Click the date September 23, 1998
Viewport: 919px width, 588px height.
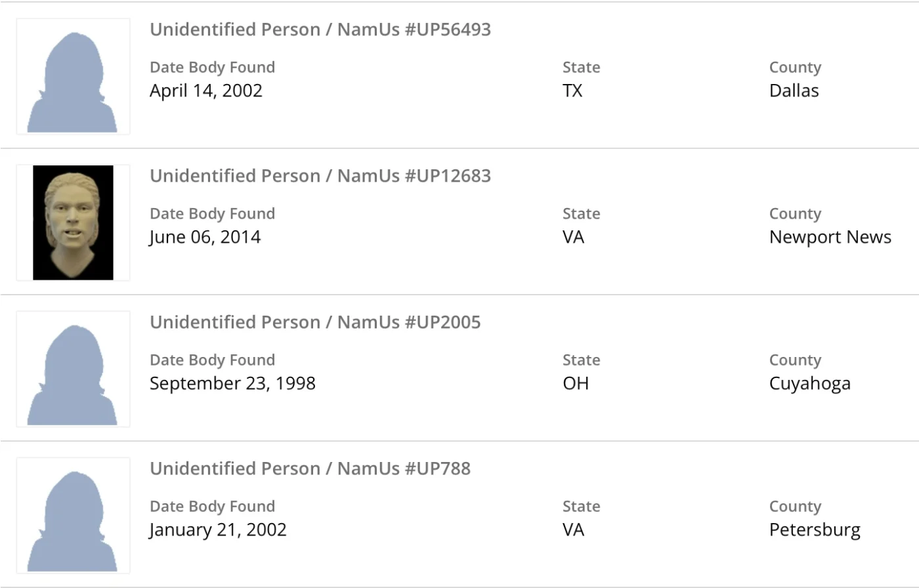pyautogui.click(x=232, y=383)
